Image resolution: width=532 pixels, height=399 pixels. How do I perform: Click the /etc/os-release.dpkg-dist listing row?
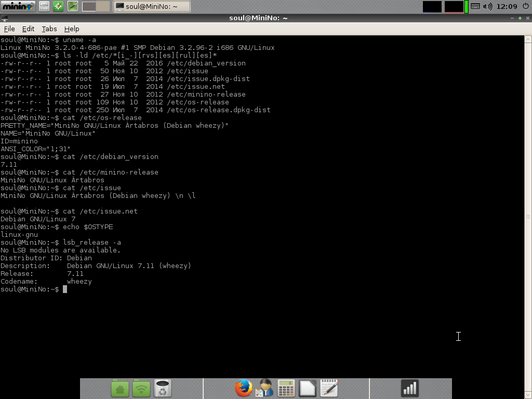pos(136,110)
